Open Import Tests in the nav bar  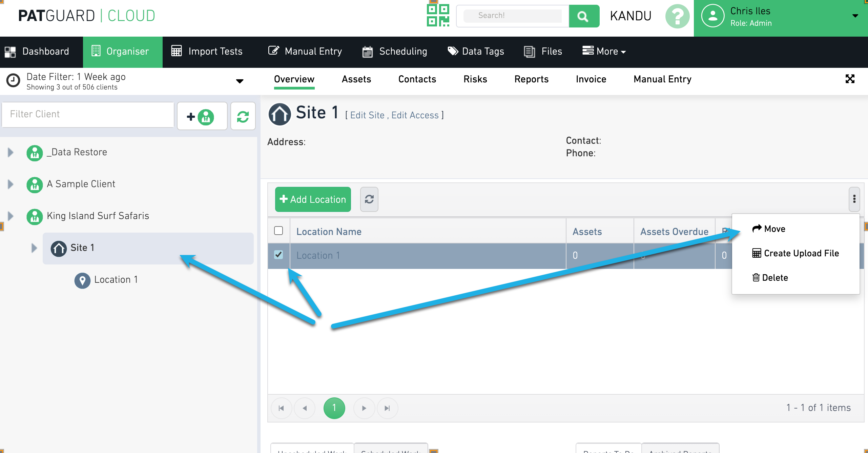click(207, 52)
